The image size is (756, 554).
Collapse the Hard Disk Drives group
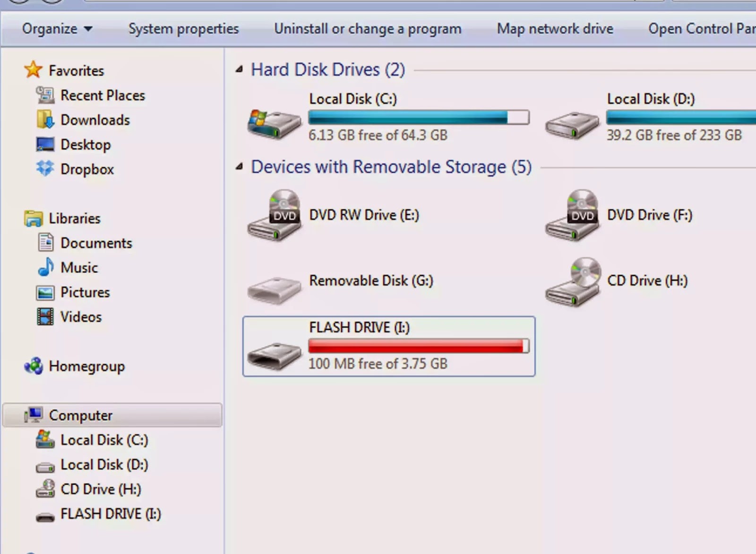[240, 70]
